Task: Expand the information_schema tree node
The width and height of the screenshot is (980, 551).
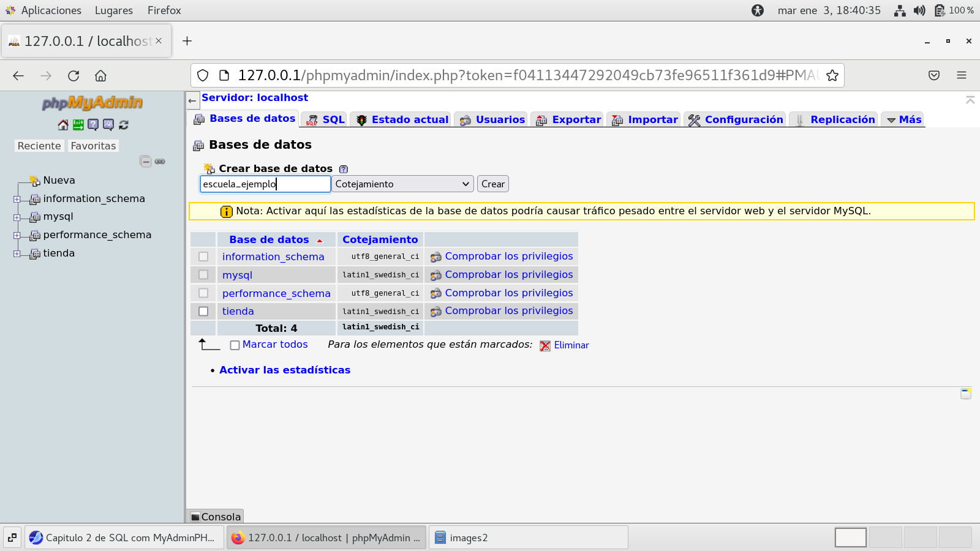Action: 17,199
